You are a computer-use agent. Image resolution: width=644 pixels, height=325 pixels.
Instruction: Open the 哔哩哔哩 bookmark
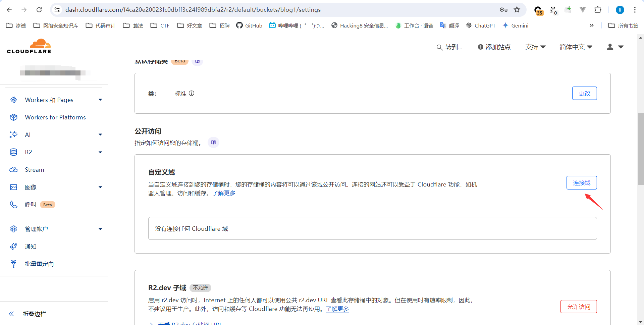(x=297, y=25)
